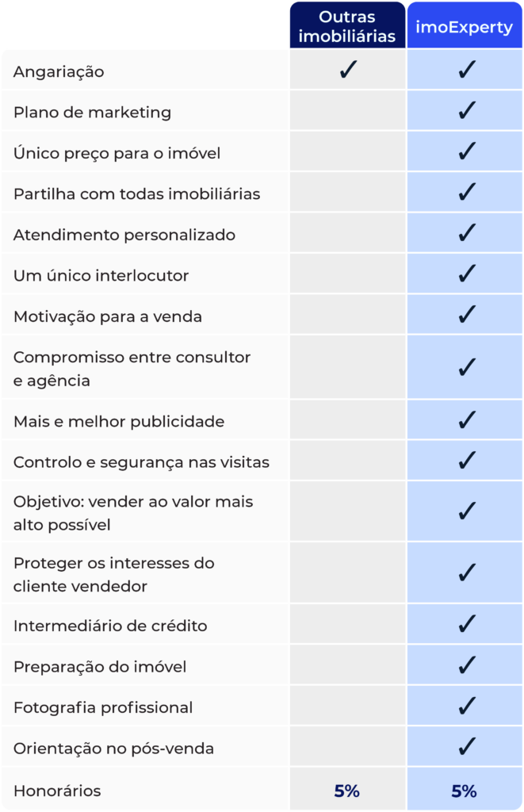This screenshot has width=524, height=812.
Task: Click the checkmark for Fotografia profissional
Action: click(x=466, y=707)
